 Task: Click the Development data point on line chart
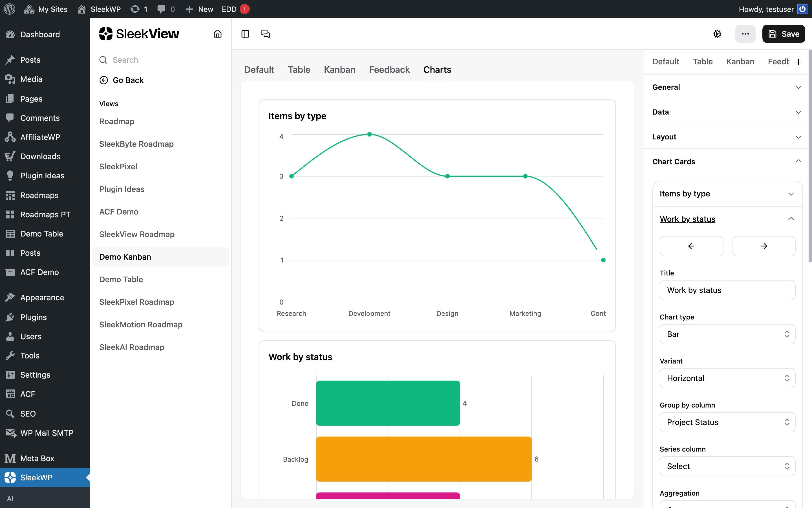(x=369, y=134)
